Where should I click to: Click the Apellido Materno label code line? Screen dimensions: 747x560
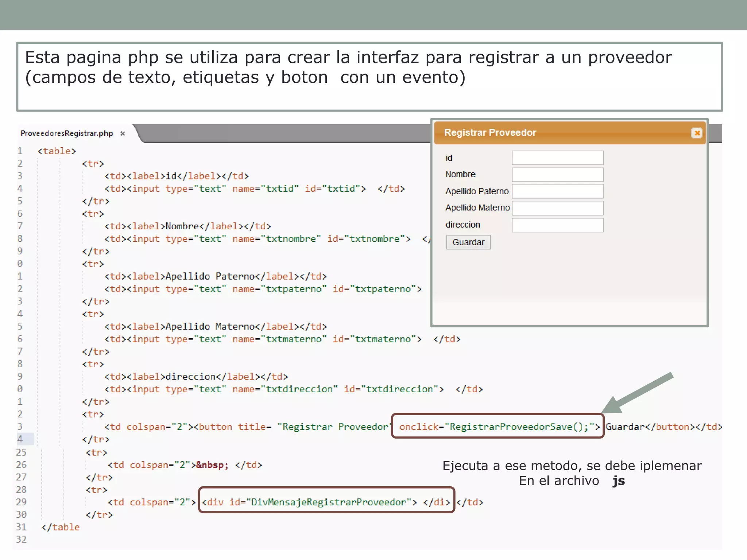[x=216, y=326]
